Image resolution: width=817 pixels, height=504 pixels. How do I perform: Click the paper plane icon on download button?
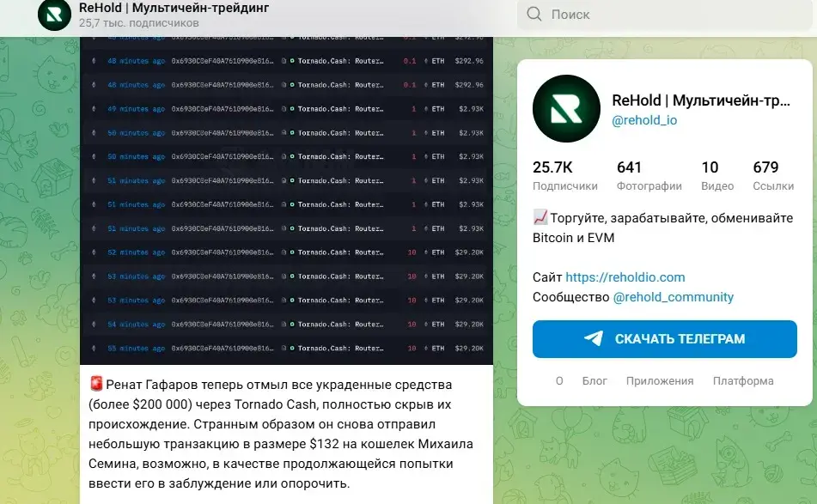point(594,338)
